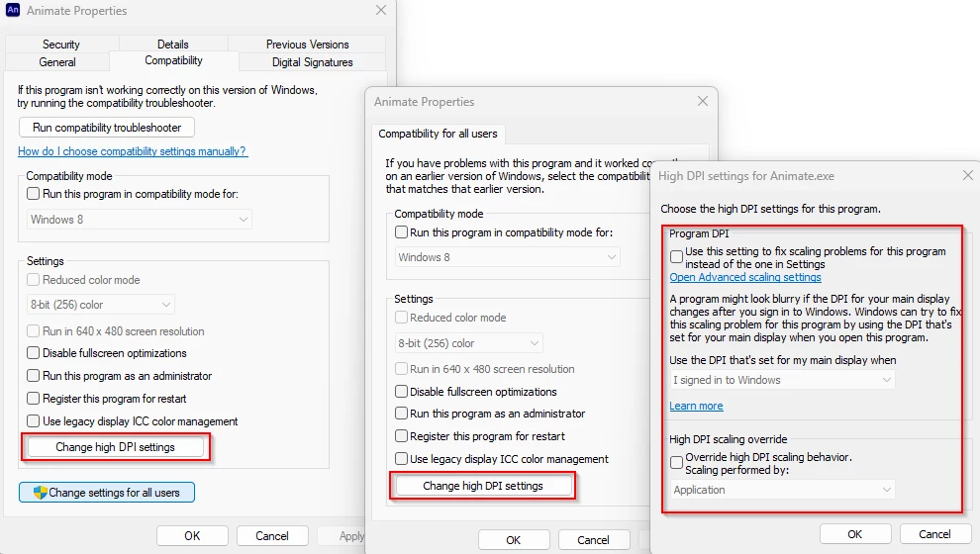Image resolution: width=980 pixels, height=554 pixels.
Task: Switch to Previous Versions tab
Action: (308, 45)
